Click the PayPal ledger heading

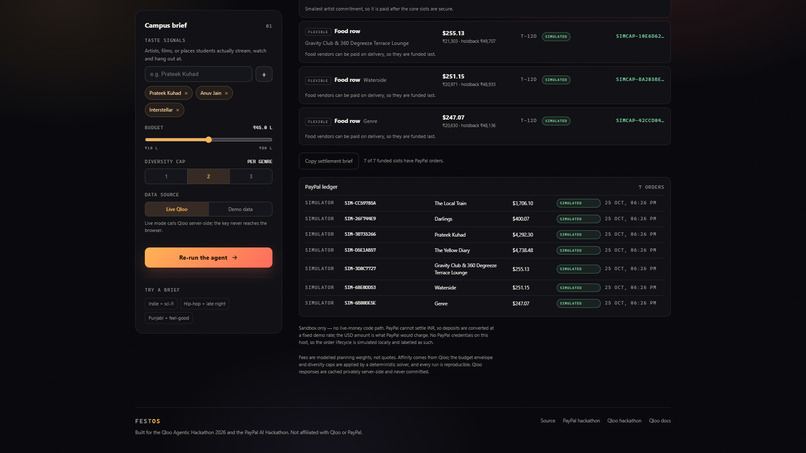(x=321, y=187)
